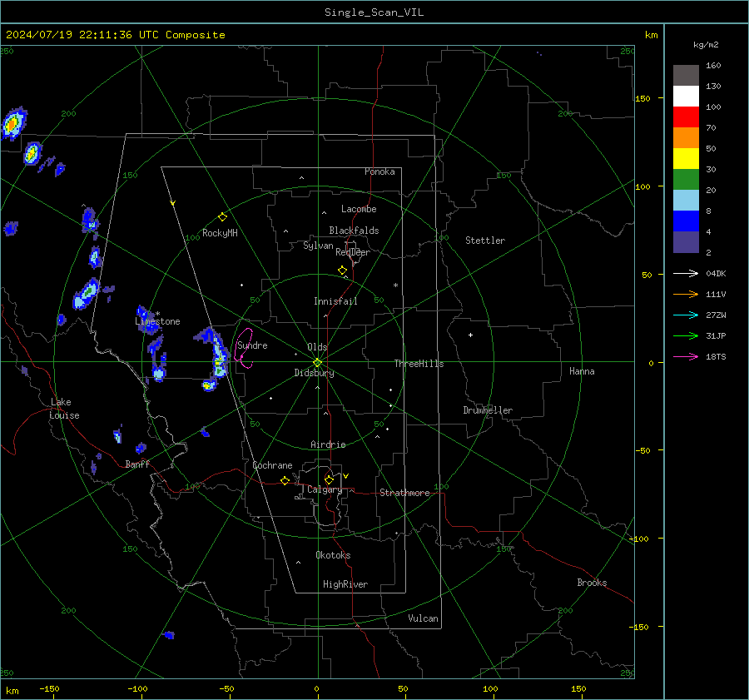Select the light blue 8-20 color swatch
This screenshot has width=749, height=700.
coord(686,201)
